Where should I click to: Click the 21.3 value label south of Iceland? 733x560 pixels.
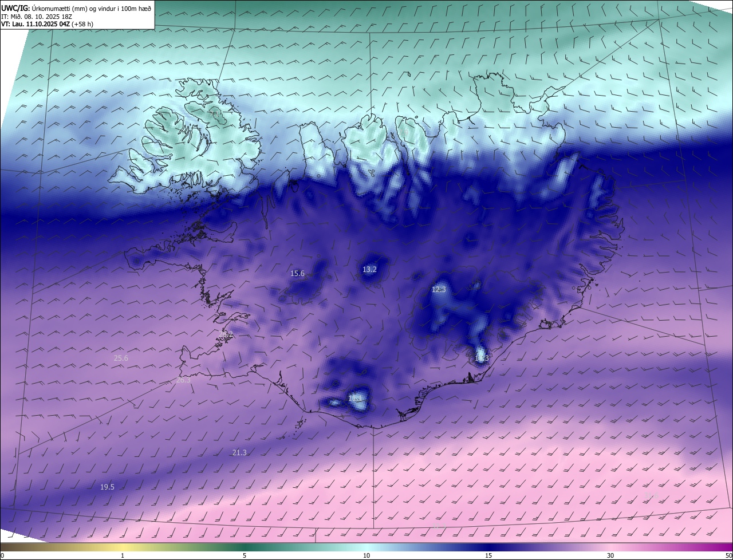[239, 453]
